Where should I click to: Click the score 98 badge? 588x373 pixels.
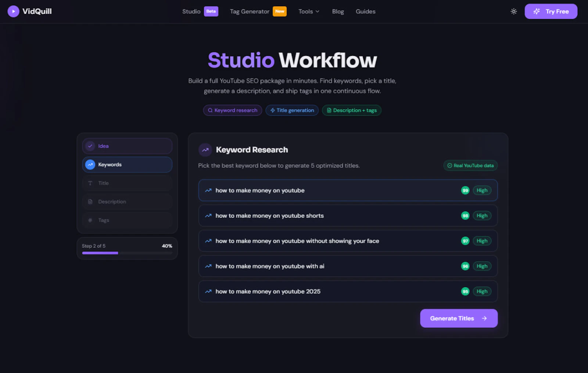pyautogui.click(x=465, y=216)
